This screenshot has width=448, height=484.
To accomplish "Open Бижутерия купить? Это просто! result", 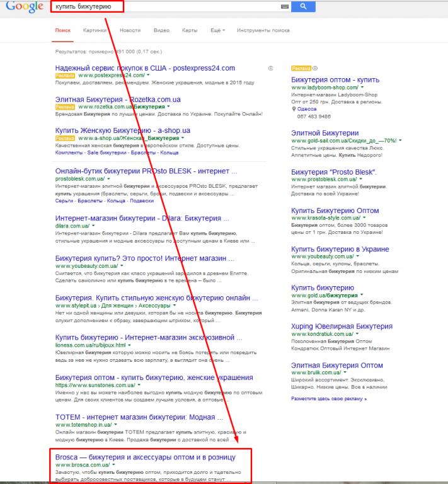I will (145, 258).
